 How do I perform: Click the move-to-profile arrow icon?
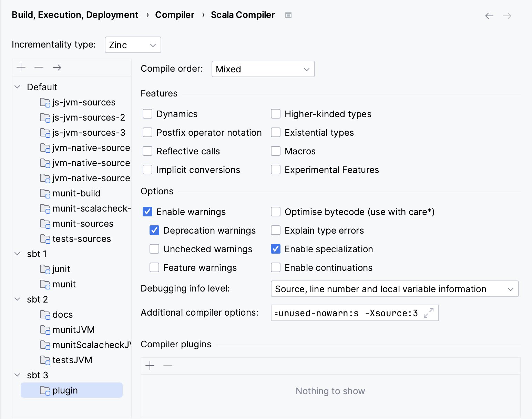click(57, 67)
